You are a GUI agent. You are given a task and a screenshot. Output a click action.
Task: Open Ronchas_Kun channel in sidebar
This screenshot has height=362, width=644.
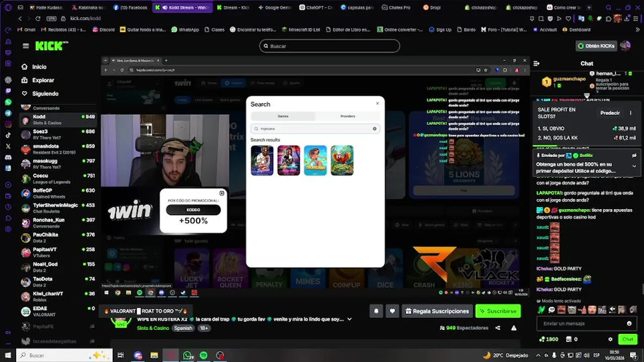coord(58,223)
